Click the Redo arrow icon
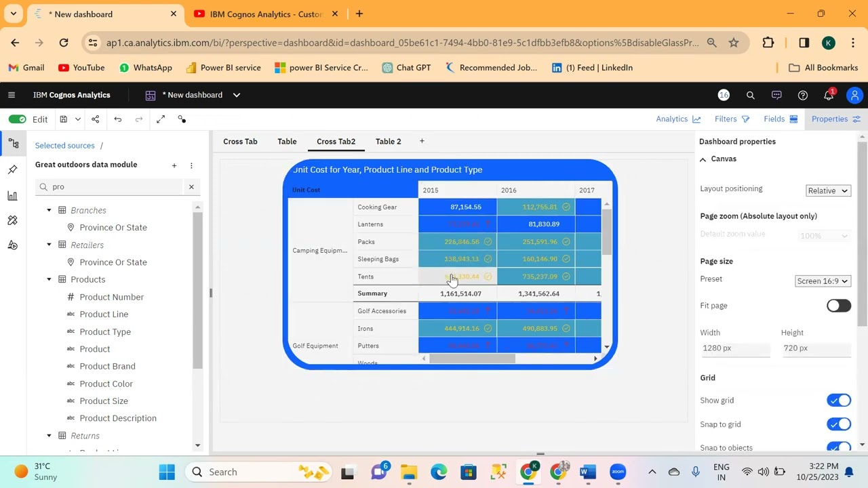 click(139, 119)
